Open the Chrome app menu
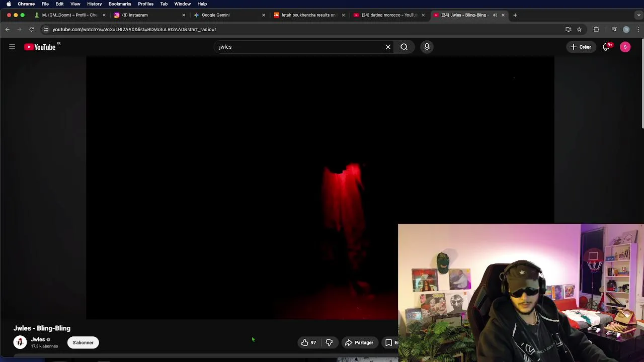The width and height of the screenshot is (644, 362). [x=26, y=4]
